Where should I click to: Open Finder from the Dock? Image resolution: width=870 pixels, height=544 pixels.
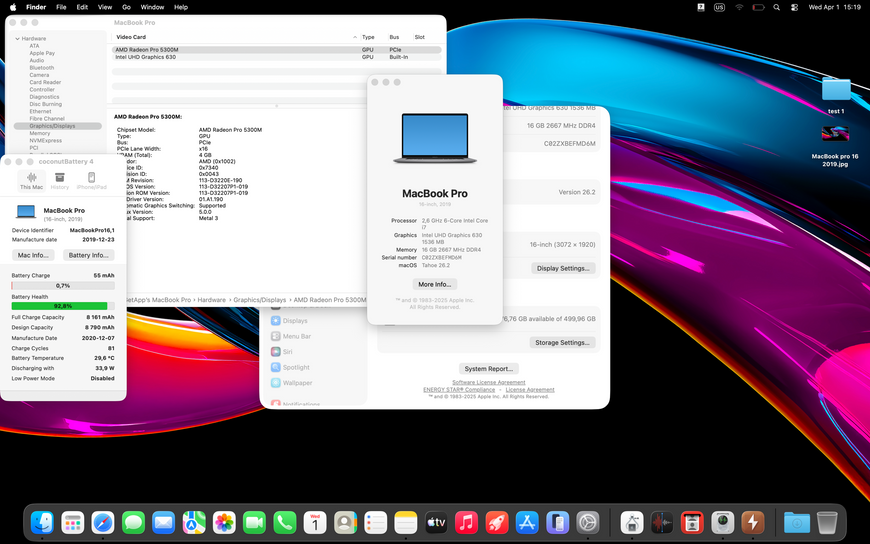pyautogui.click(x=42, y=522)
